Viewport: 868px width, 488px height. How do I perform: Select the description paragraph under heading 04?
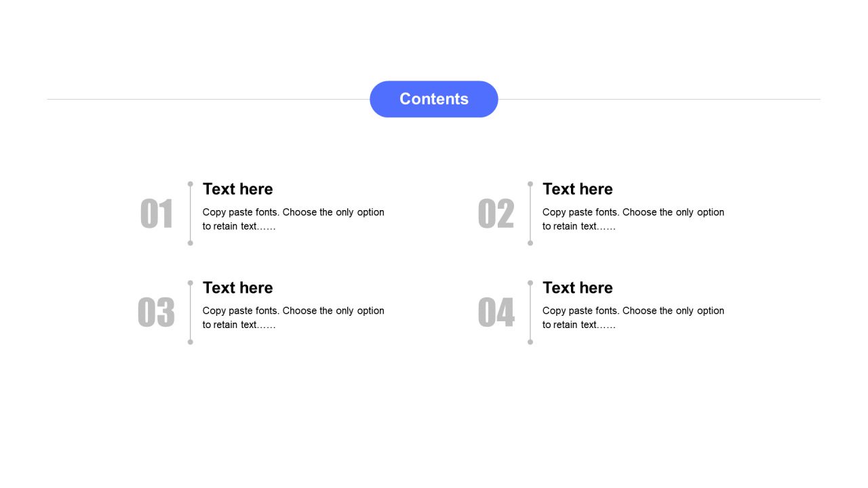coord(633,318)
